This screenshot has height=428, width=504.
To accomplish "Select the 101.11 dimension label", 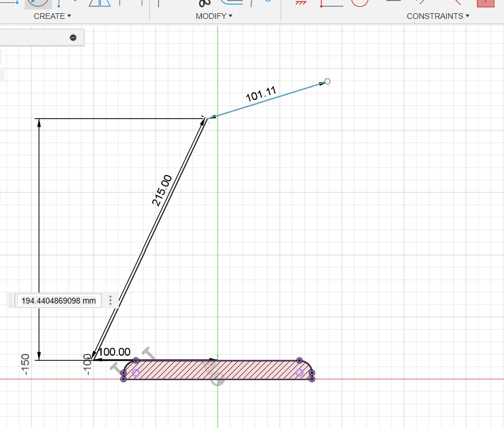I will (x=261, y=94).
